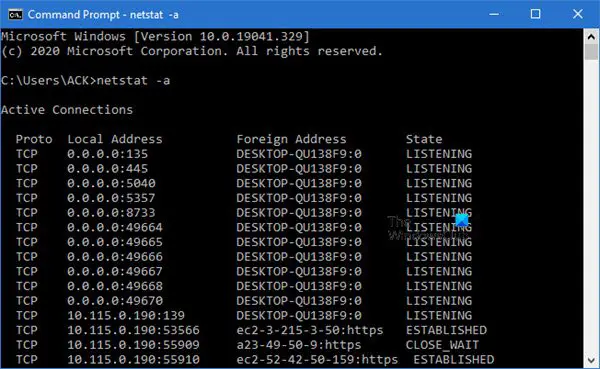This screenshot has width=600, height=369.
Task: Click the 'C:\Users\ACK>netstat -a' command line
Action: 85,80
